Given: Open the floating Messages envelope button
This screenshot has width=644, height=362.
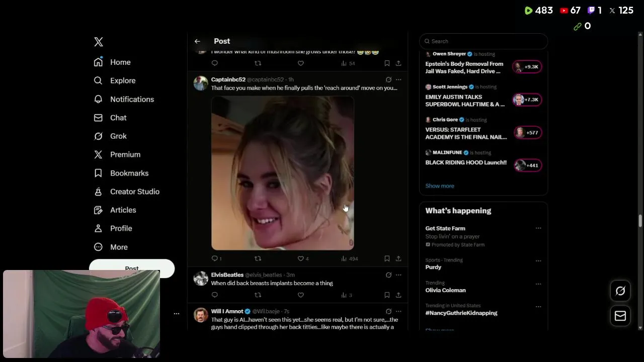Looking at the screenshot, I should (620, 316).
